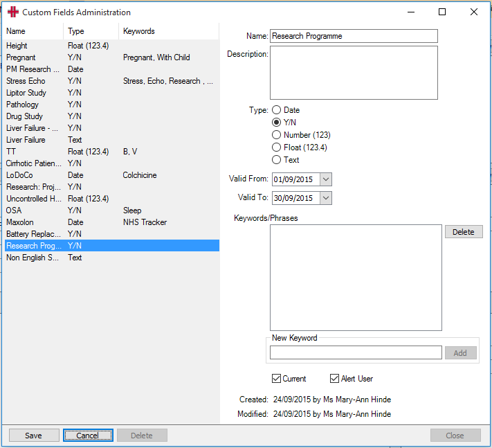Viewport: 492px width, 448px height.
Task: Click the Colchicine keyword cell
Action: (x=140, y=175)
